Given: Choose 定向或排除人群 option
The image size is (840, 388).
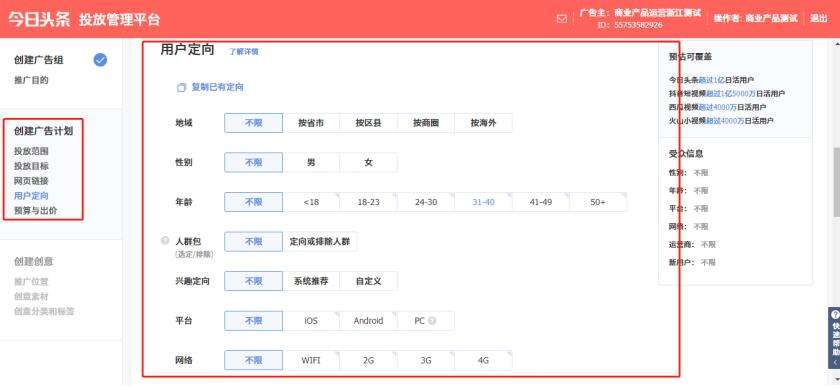Looking at the screenshot, I should [320, 242].
